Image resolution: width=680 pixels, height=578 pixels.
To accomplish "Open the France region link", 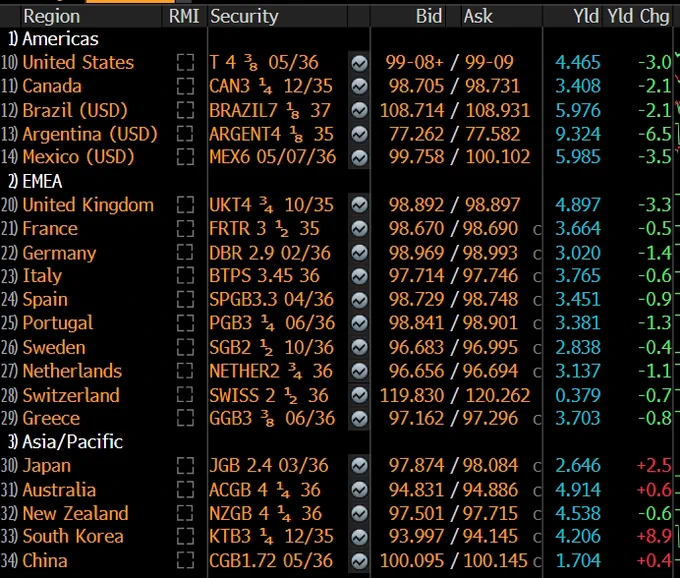I will pos(50,229).
